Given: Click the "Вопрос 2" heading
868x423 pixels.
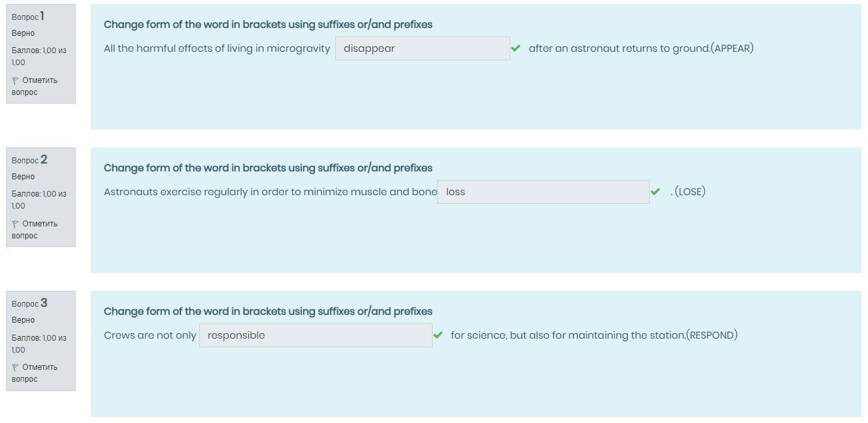Looking at the screenshot, I should 29,159.
